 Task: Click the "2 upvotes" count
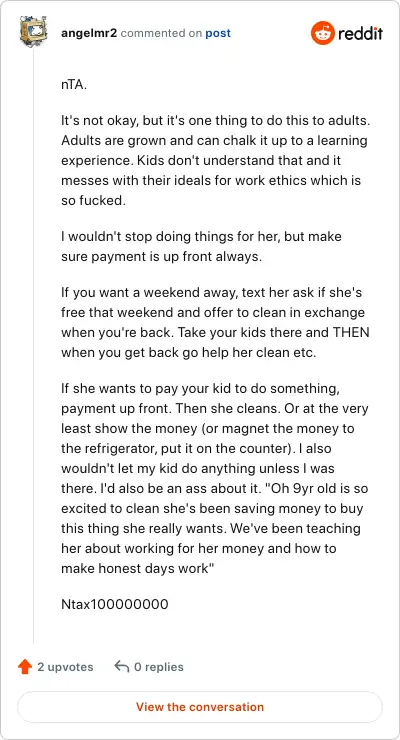(x=65, y=667)
